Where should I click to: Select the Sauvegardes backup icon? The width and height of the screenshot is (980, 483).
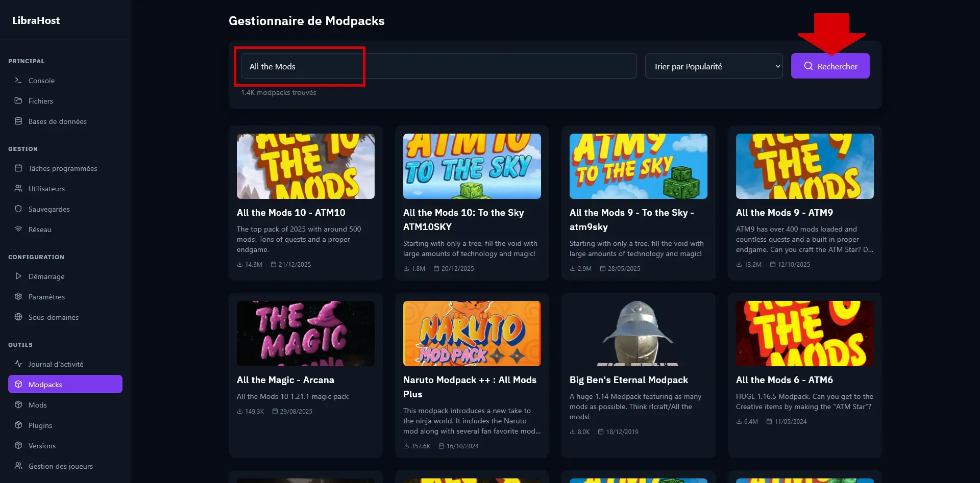(x=18, y=209)
